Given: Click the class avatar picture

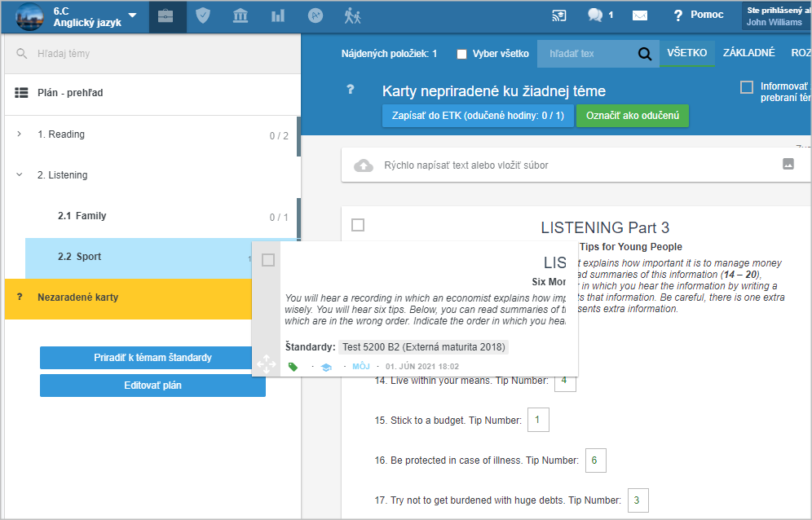Looking at the screenshot, I should (x=29, y=16).
